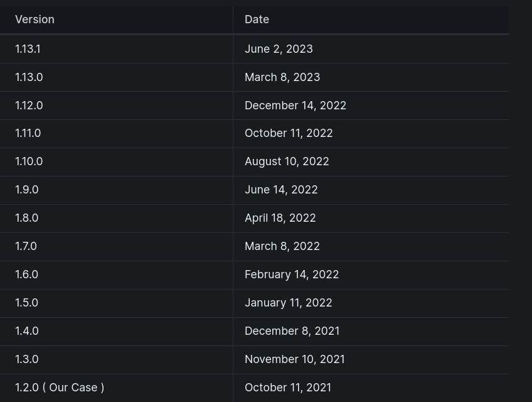Click the 1.4.0 version entry
532x402 pixels.
[27, 331]
